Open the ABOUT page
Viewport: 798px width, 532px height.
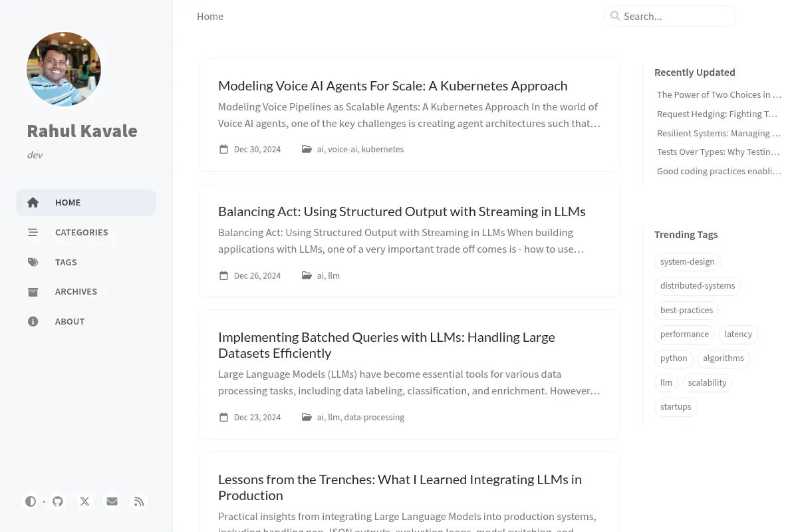(86, 321)
